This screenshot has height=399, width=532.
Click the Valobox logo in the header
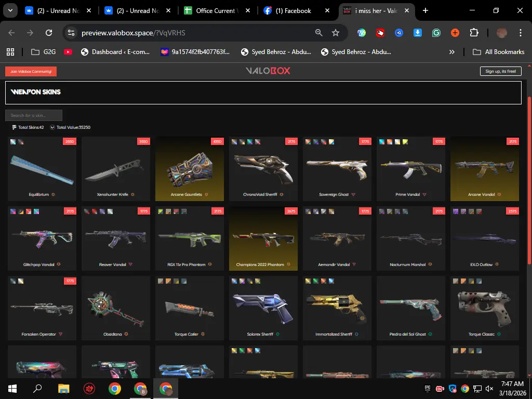[x=268, y=71]
